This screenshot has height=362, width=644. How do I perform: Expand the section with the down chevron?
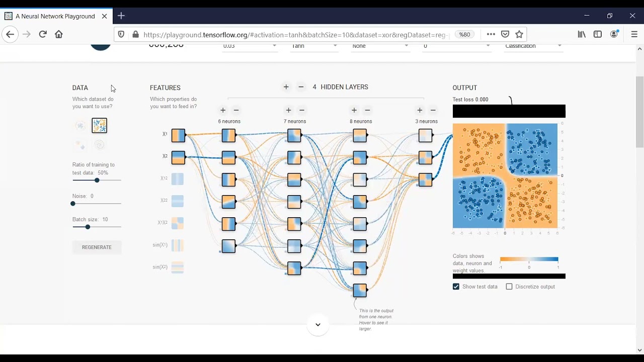[x=318, y=324]
